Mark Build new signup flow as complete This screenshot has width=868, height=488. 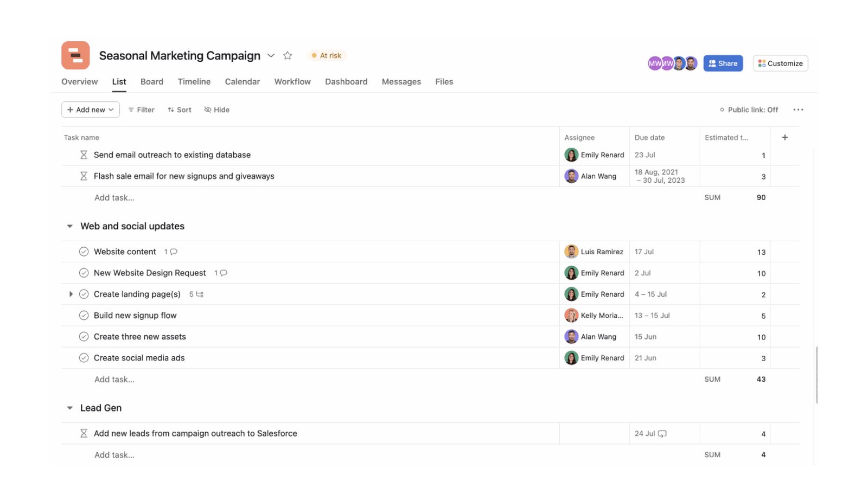pyautogui.click(x=84, y=315)
